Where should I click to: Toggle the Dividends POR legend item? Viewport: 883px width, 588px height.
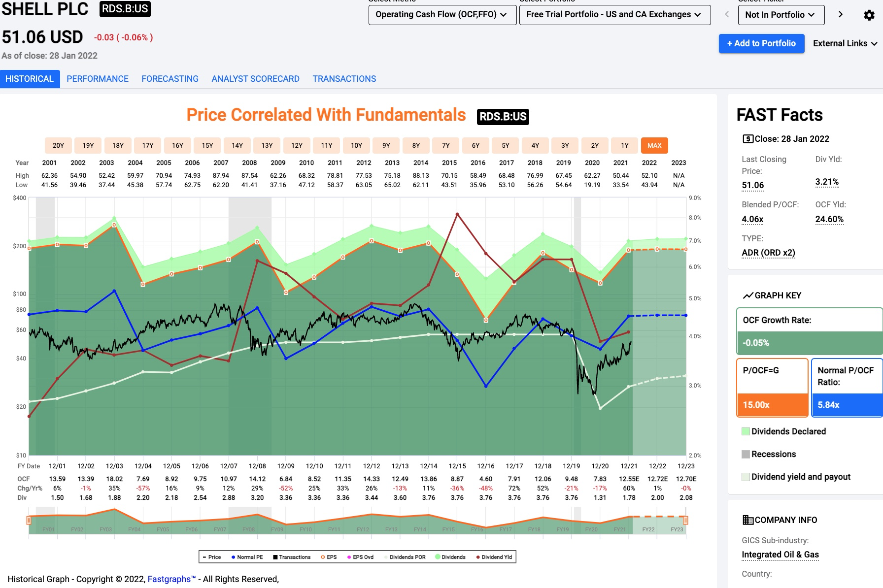pos(405,557)
